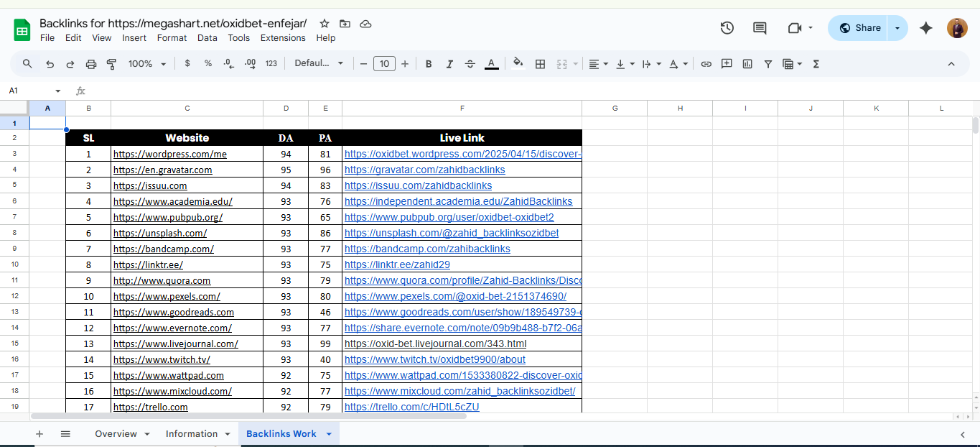
Task: Open the comments panel icon
Action: [760, 28]
